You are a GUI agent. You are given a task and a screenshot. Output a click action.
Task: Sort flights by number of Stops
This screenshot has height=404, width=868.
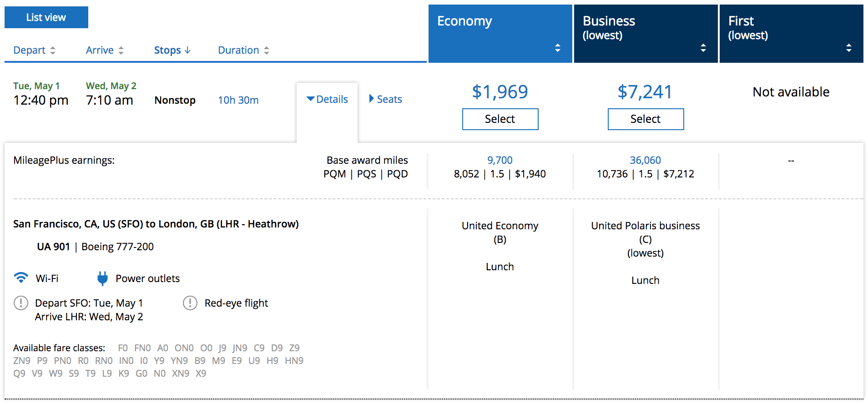(x=172, y=50)
